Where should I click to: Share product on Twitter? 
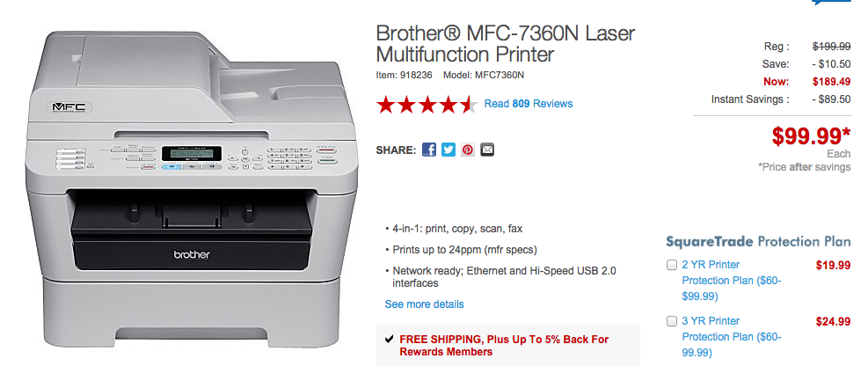click(449, 150)
